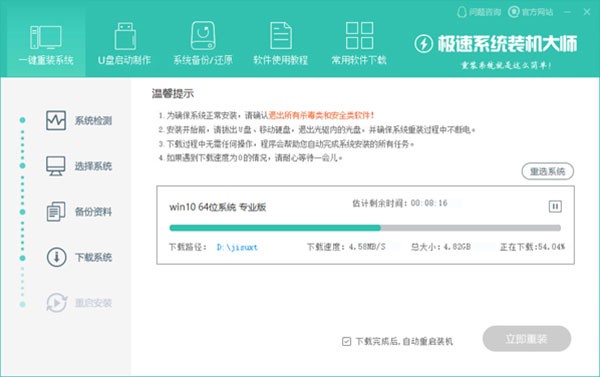Screen dimensions: 600x377
Task: Click tip 4 about 下载速度为0
Action: click(250, 158)
